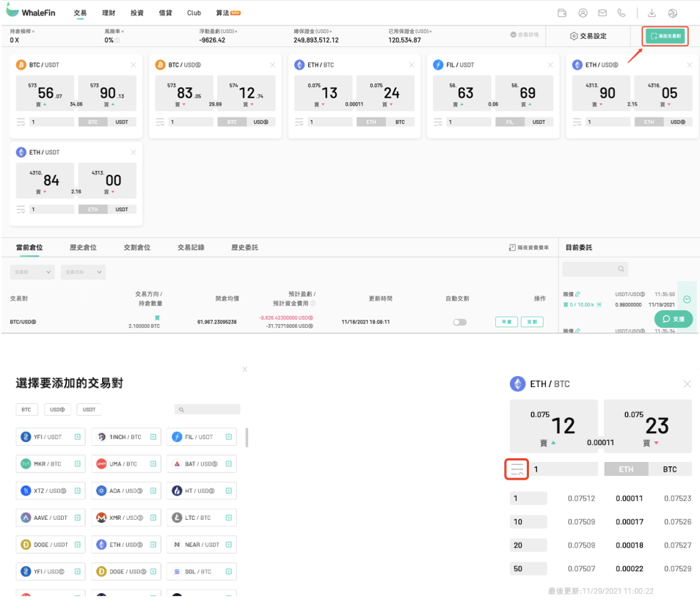Click the download app icon
The width and height of the screenshot is (700, 602).
tap(652, 13)
